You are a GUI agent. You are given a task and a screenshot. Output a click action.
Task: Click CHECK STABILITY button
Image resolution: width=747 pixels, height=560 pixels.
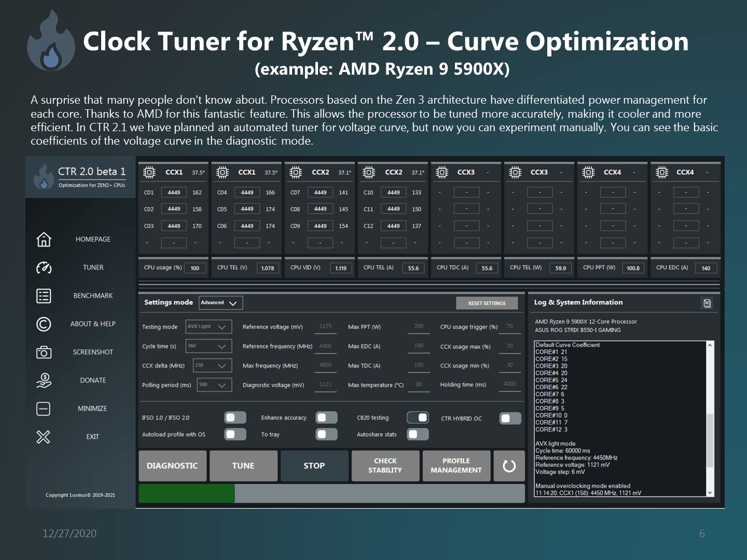click(x=385, y=466)
